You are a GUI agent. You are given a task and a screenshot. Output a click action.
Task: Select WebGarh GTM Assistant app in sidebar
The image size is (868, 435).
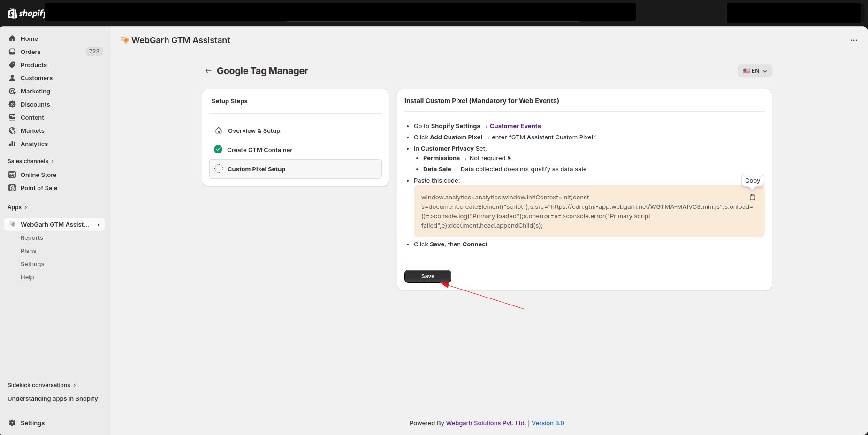(x=54, y=224)
